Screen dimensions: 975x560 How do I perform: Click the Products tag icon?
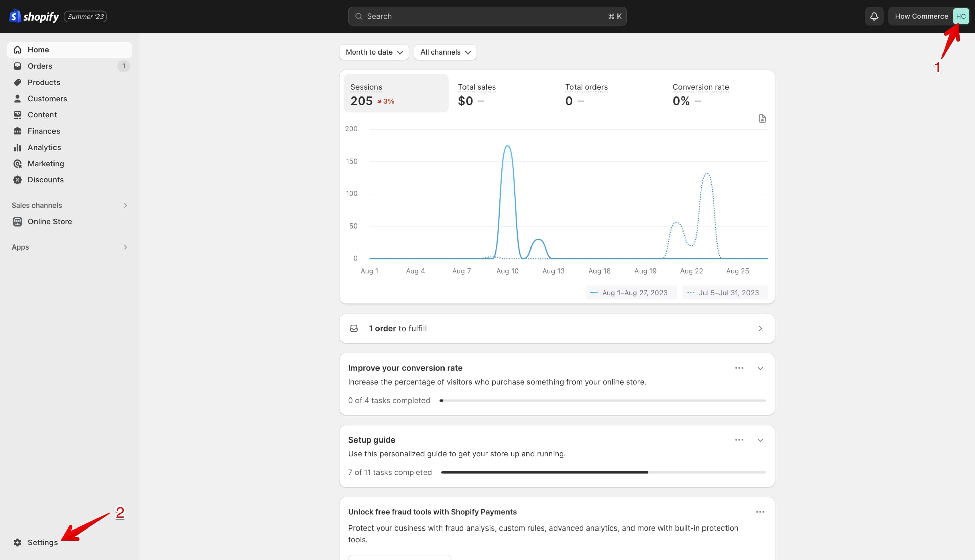(x=17, y=82)
